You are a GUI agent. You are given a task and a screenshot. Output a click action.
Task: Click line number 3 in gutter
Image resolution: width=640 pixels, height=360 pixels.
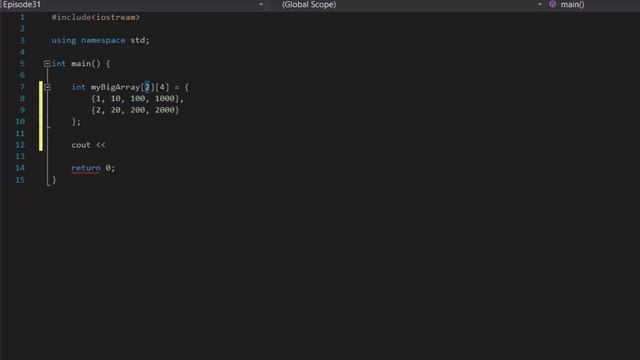(22, 40)
